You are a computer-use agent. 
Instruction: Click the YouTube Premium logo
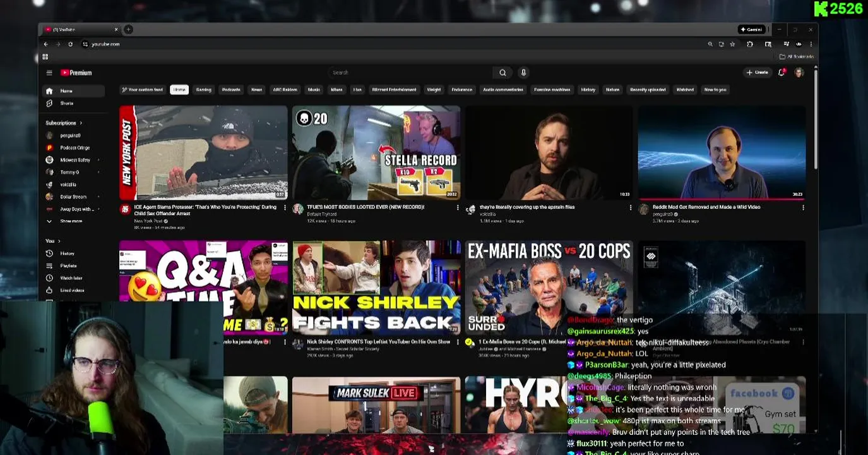(x=76, y=73)
